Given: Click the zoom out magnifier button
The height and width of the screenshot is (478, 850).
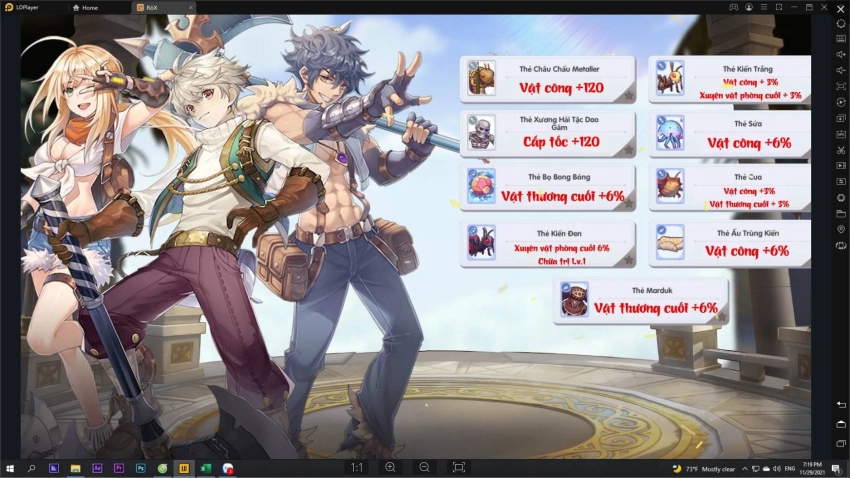Looking at the screenshot, I should 425,467.
